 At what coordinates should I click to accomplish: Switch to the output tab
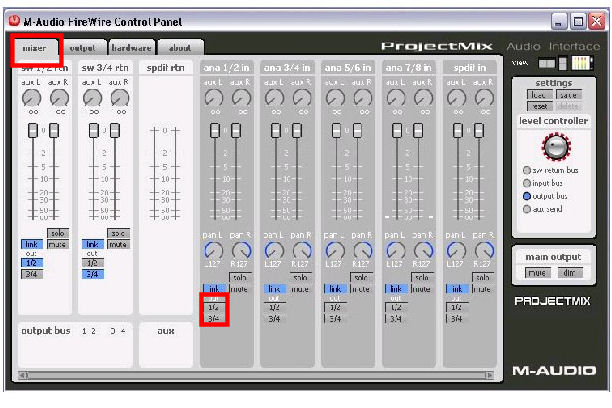click(x=82, y=47)
